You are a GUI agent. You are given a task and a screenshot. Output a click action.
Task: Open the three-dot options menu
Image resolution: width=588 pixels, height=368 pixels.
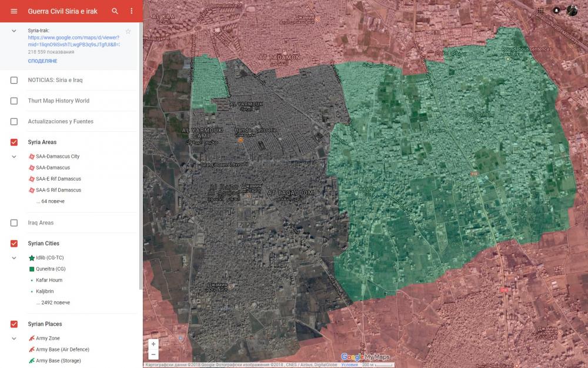pos(131,11)
